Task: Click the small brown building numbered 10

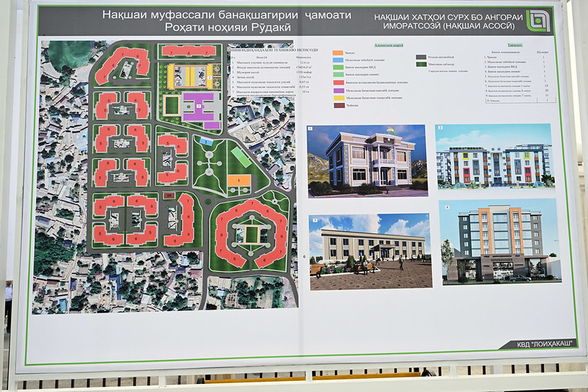Action: [x=169, y=195]
